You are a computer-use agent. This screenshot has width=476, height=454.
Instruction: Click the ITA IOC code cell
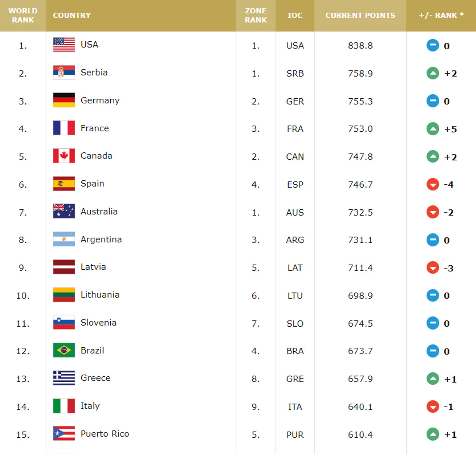pos(295,407)
